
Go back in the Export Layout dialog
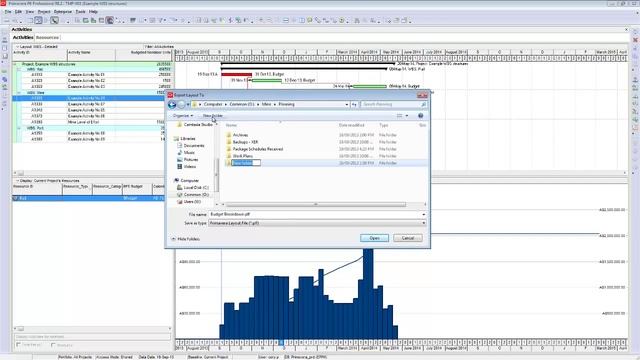pyautogui.click(x=172, y=105)
